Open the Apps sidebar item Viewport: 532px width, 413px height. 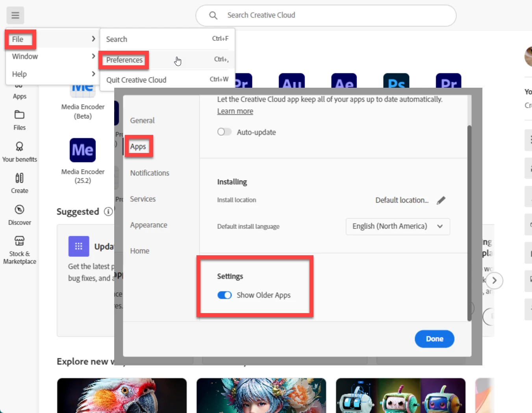[x=19, y=91]
